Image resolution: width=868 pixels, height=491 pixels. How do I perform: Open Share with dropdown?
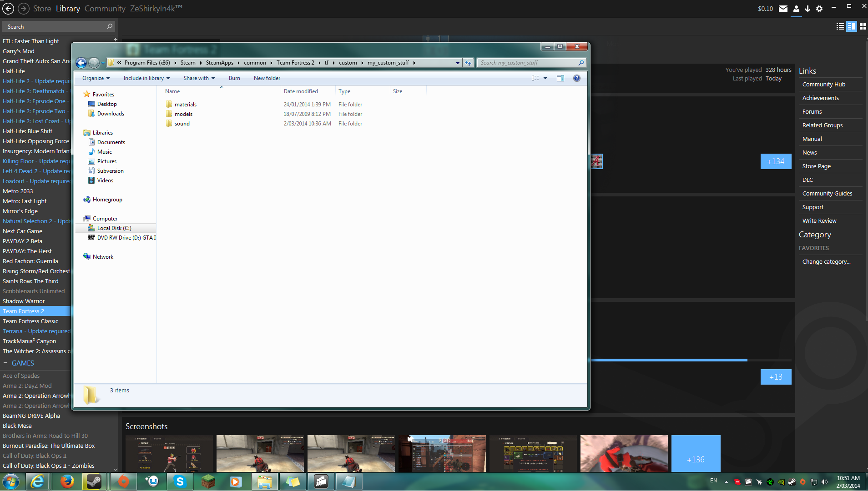pos(199,78)
